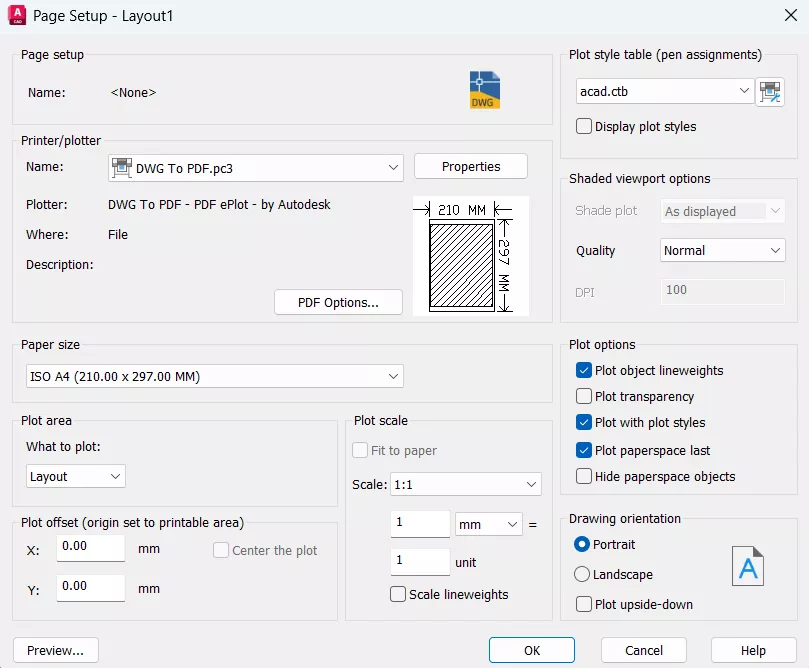Click the Preview button
Image resolution: width=809 pixels, height=668 pixels.
pos(55,651)
